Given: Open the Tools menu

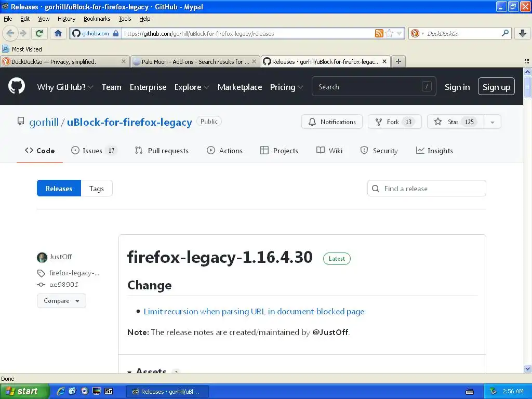Looking at the screenshot, I should pos(125,19).
